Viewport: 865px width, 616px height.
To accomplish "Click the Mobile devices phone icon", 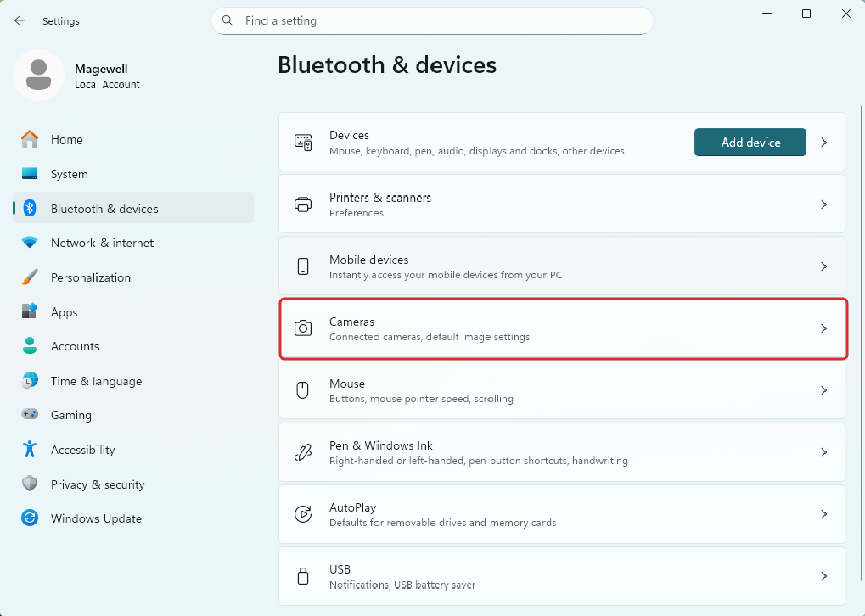I will coord(303,266).
